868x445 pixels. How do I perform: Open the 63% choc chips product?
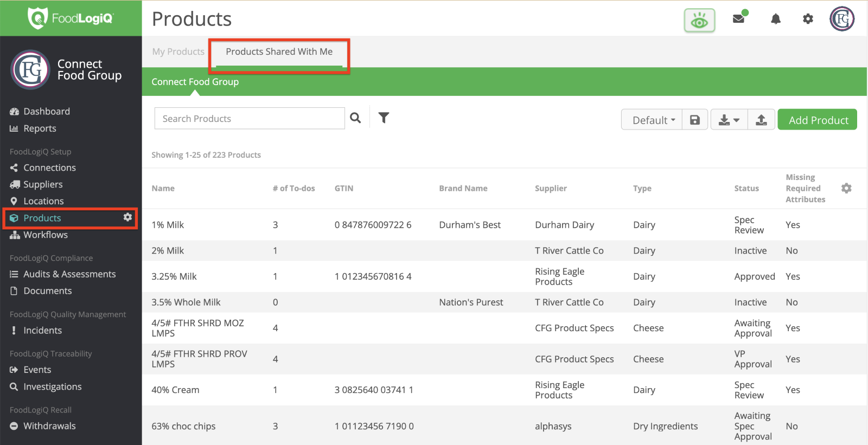point(183,426)
